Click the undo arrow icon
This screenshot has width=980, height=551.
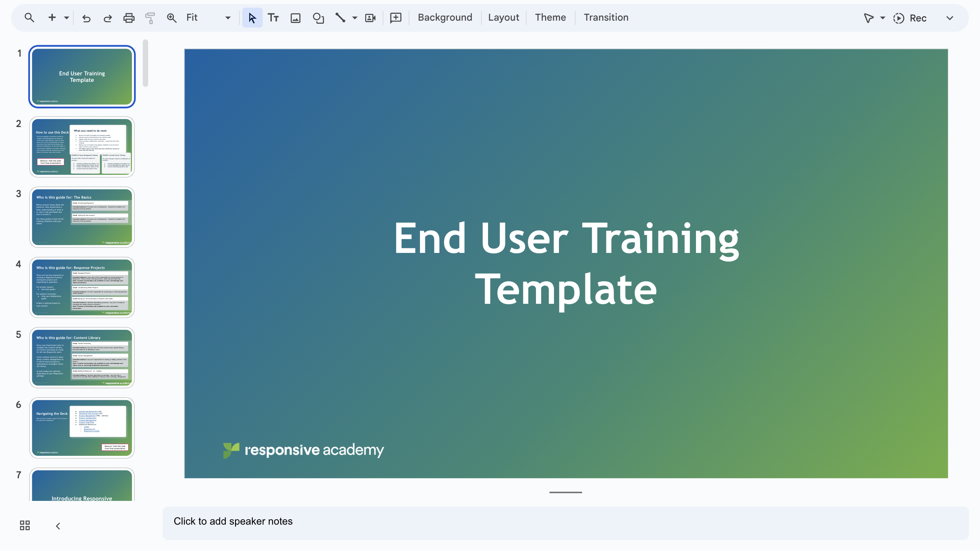click(x=87, y=18)
